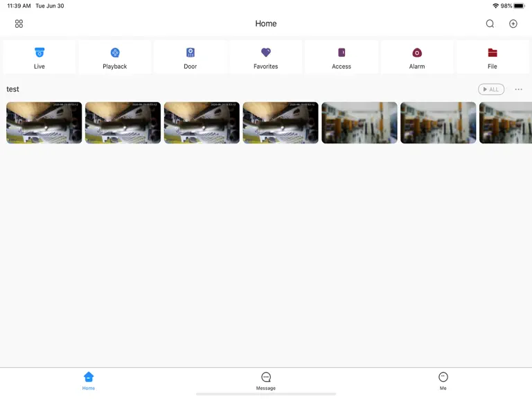This screenshot has width=532, height=399.
Task: Select the test group title
Action: tap(13, 89)
